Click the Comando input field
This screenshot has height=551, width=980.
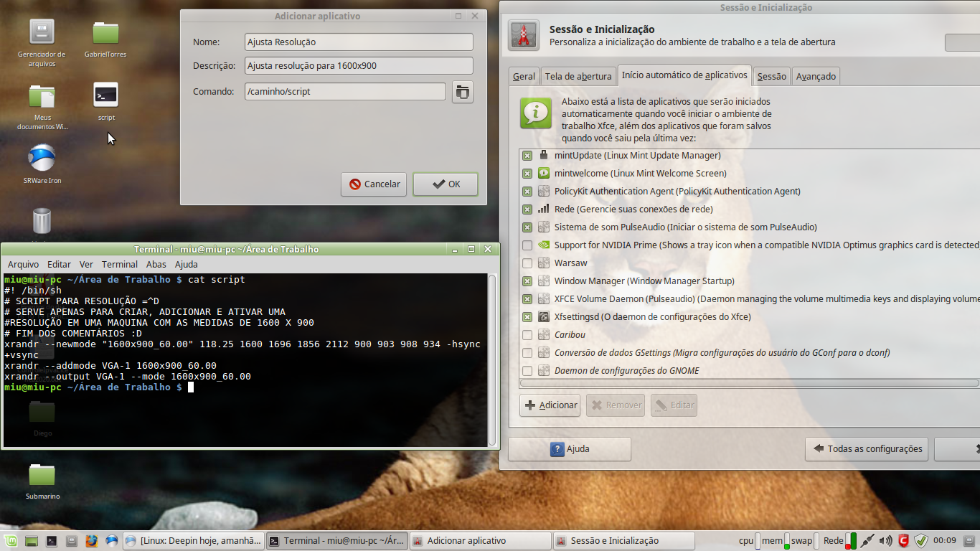coord(345,92)
